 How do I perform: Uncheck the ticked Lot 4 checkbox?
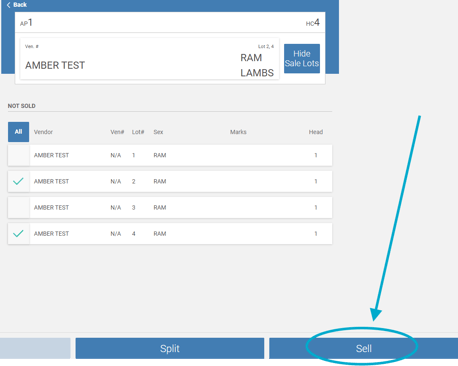pos(19,234)
